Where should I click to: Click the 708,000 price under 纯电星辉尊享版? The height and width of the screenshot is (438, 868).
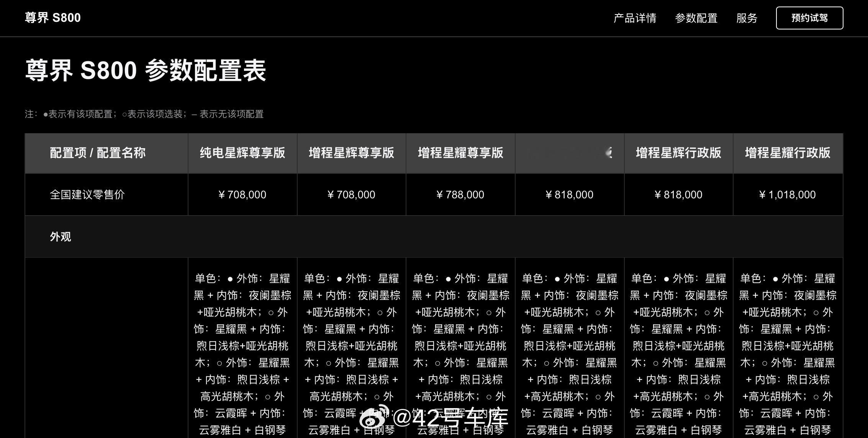pyautogui.click(x=242, y=194)
